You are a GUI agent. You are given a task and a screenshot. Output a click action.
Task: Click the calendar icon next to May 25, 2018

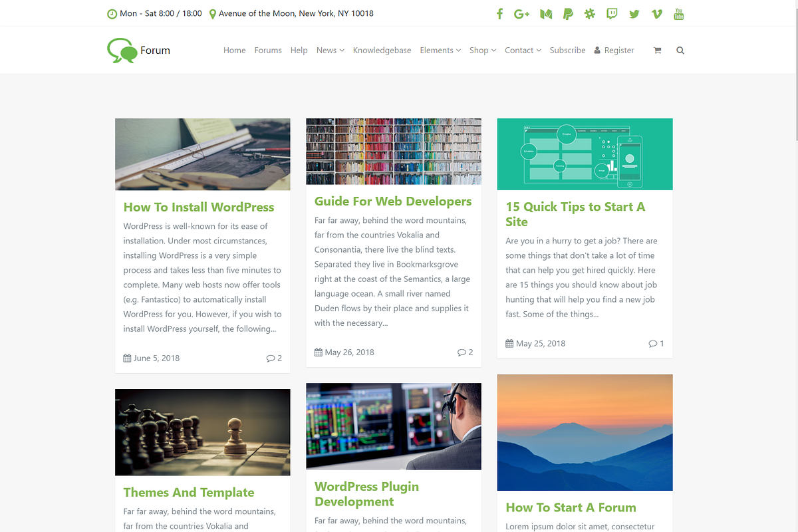point(509,343)
